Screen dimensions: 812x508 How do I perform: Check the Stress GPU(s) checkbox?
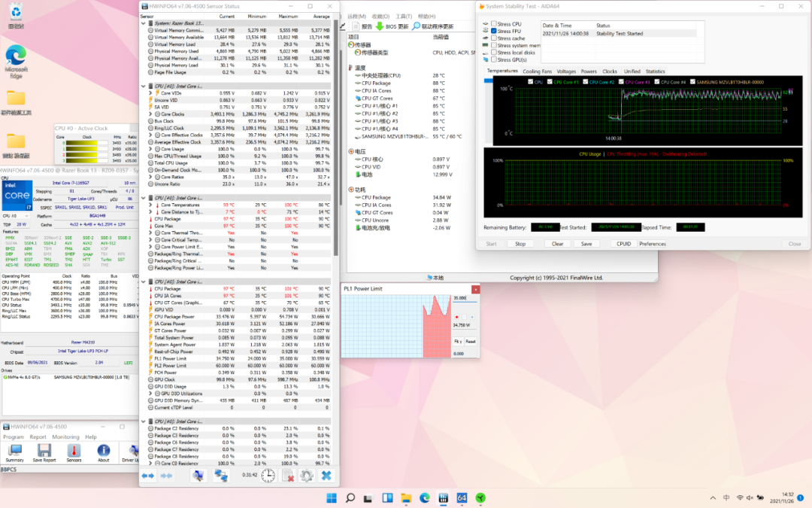pyautogui.click(x=494, y=59)
